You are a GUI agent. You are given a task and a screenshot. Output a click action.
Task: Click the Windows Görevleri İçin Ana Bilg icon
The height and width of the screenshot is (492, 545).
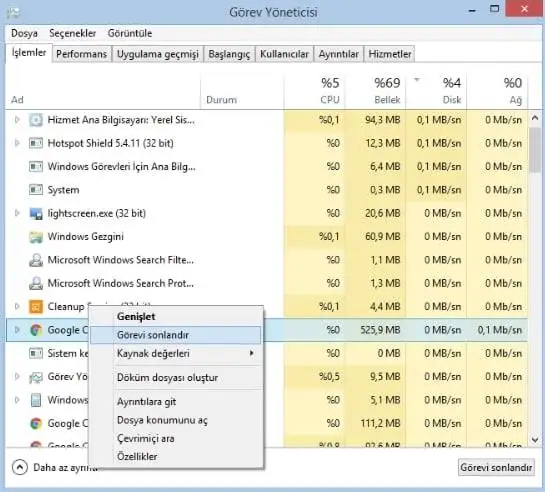click(x=35, y=166)
